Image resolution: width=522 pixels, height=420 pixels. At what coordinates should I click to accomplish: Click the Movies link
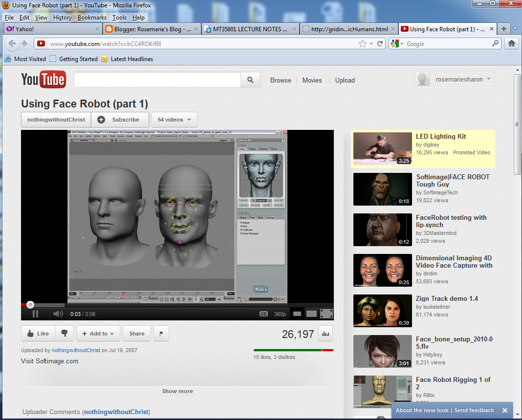(312, 80)
